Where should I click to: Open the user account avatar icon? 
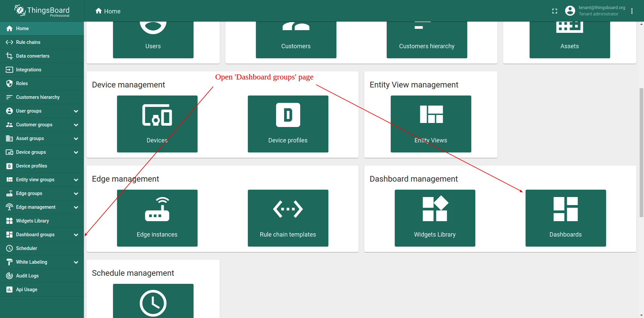(570, 11)
